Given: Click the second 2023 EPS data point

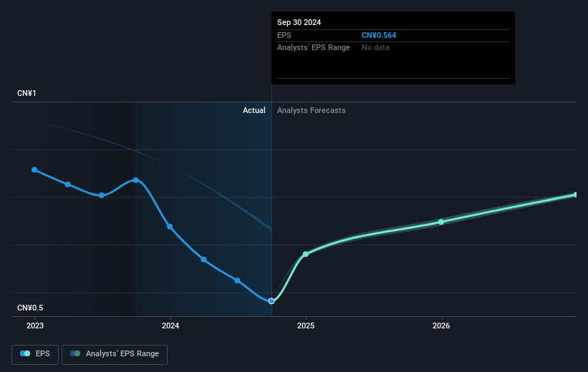Looking at the screenshot, I should (x=68, y=185).
